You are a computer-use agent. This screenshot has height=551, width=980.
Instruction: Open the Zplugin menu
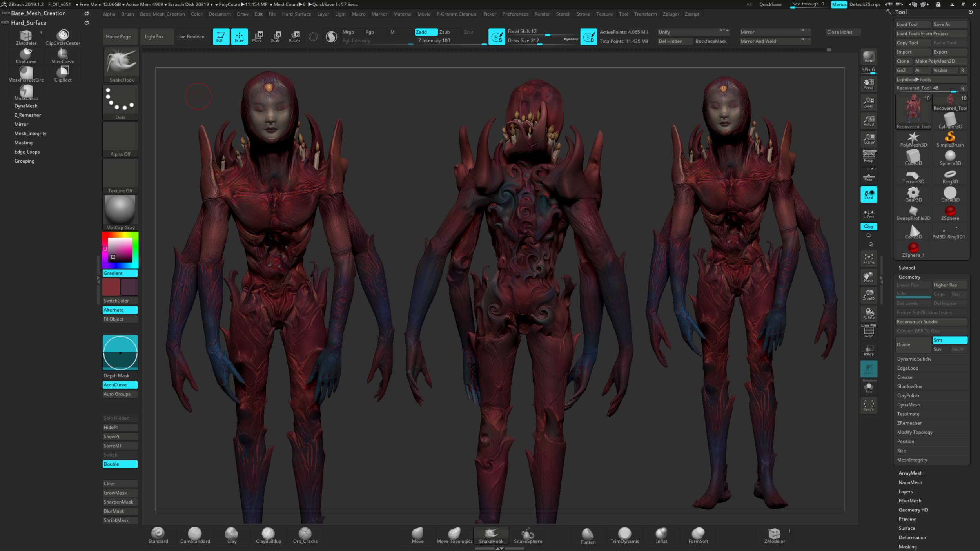click(x=670, y=14)
